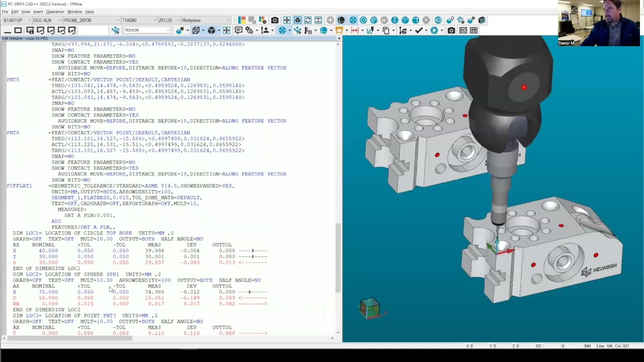
Task: Click the cube with lightbulb icon
Action: 450,20
